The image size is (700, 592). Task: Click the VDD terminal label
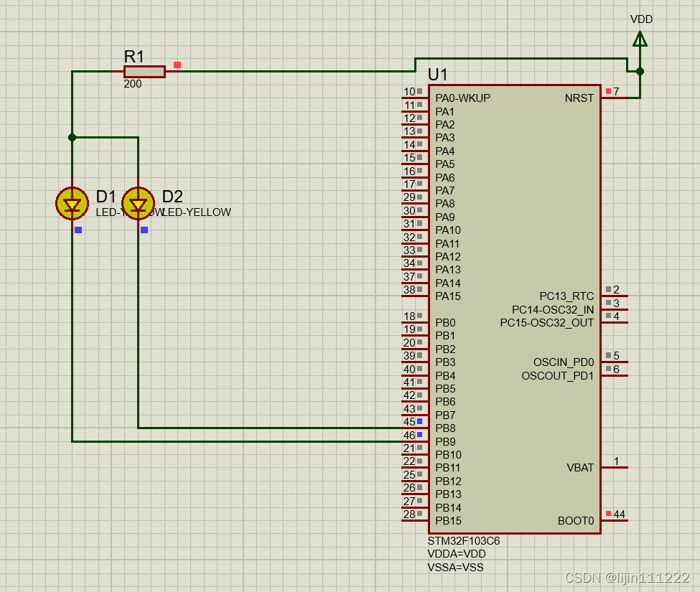pos(641,19)
